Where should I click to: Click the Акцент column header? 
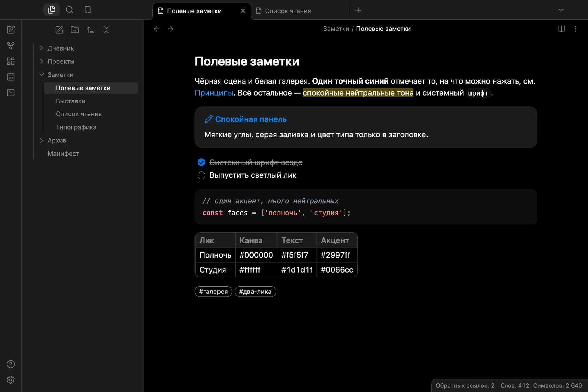[x=337, y=240]
